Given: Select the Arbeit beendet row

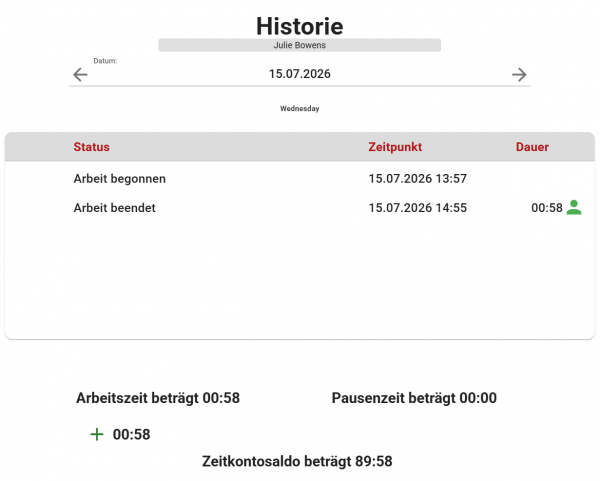Looking at the screenshot, I should click(300, 208).
